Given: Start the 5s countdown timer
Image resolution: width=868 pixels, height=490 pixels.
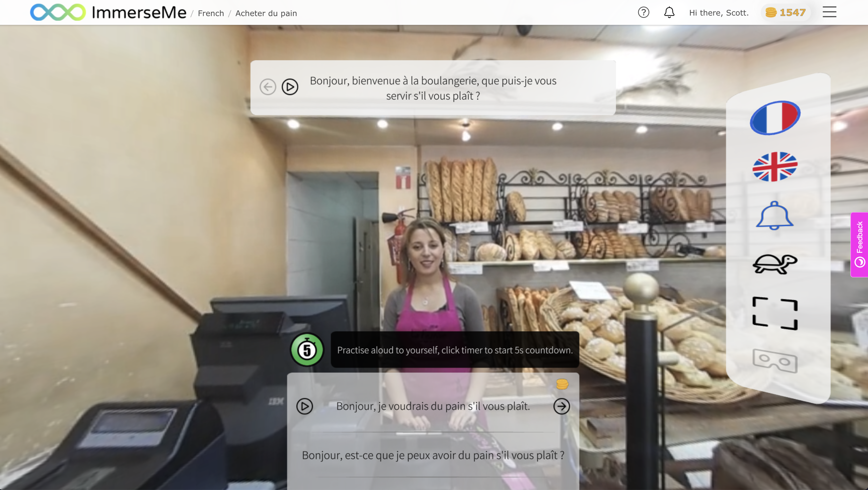Looking at the screenshot, I should (307, 350).
